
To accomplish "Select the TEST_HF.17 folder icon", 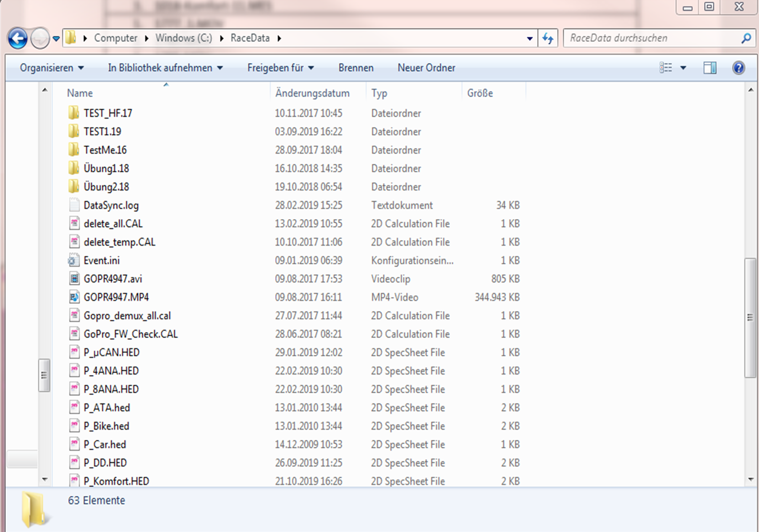I will [x=74, y=113].
